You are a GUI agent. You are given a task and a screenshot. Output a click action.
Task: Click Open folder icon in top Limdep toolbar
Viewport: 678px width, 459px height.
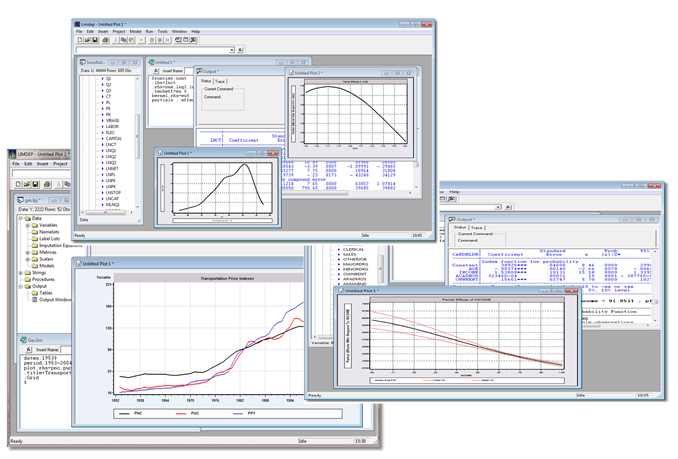pos(87,40)
